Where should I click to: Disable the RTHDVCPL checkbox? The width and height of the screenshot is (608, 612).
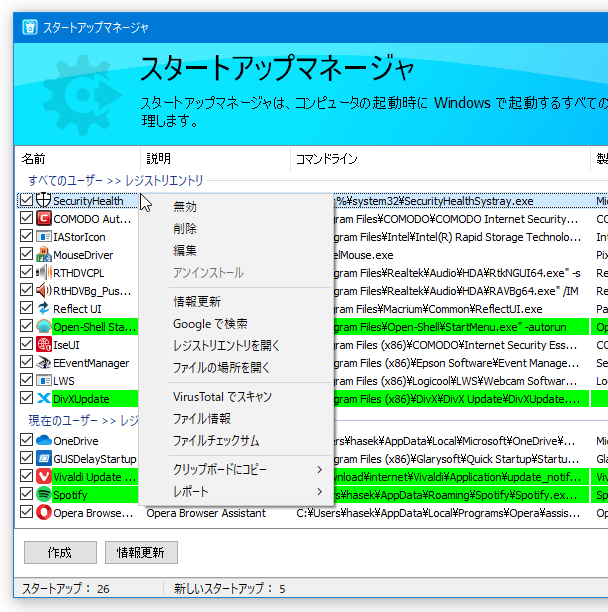(26, 272)
